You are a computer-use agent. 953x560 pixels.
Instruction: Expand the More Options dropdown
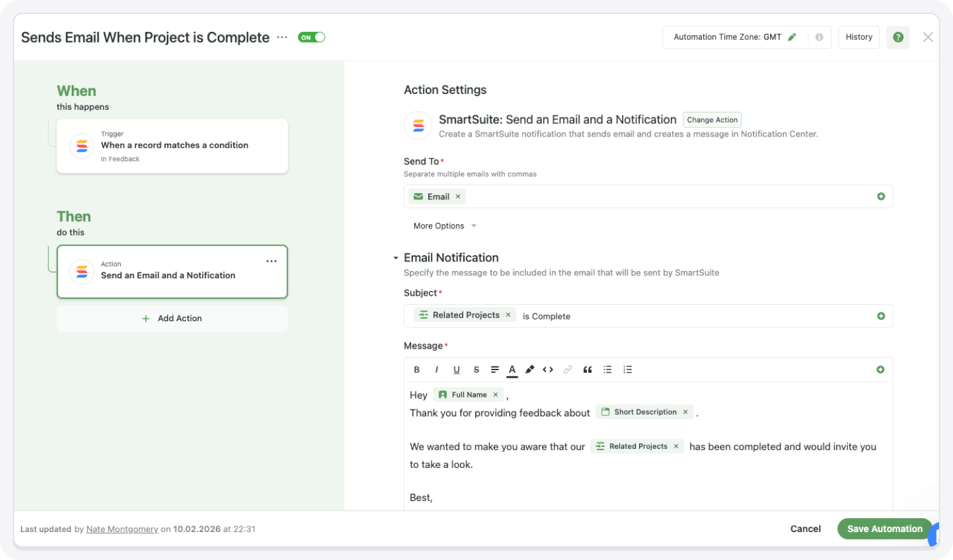[x=445, y=226]
